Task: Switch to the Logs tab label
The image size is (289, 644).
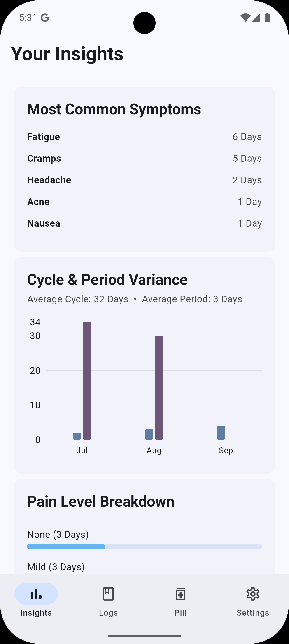Action: click(108, 612)
